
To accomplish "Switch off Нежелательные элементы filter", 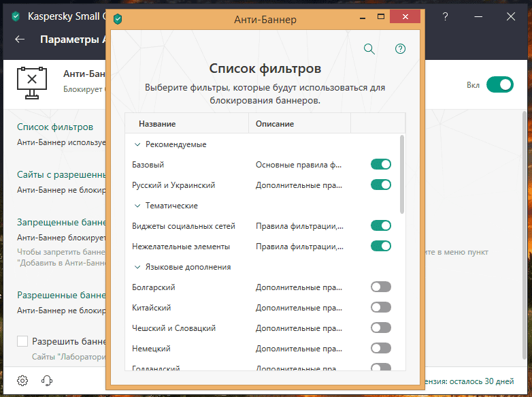I will tap(381, 246).
